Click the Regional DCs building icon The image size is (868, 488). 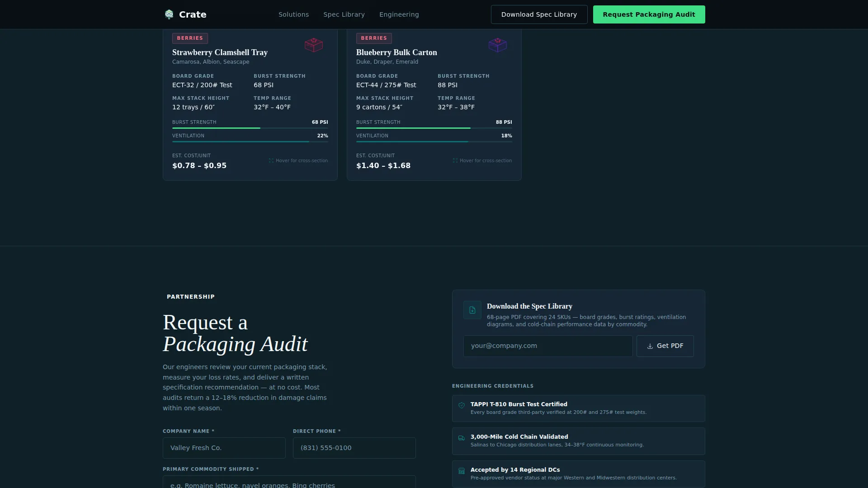click(x=462, y=471)
